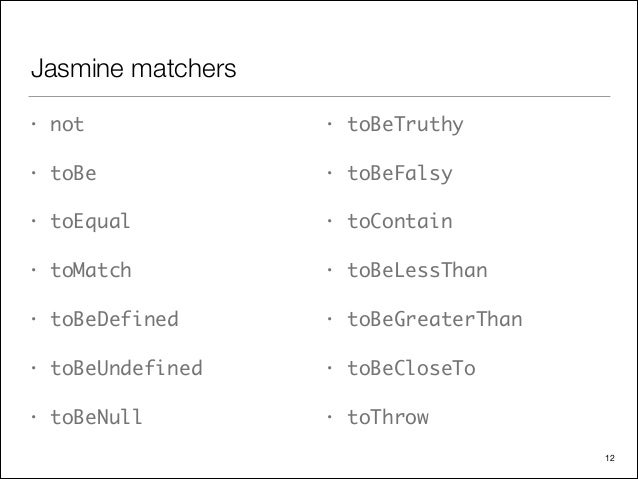Click the bullet dot before 'toBeTruthy'
Screen dimensions: 638x479
330,124
